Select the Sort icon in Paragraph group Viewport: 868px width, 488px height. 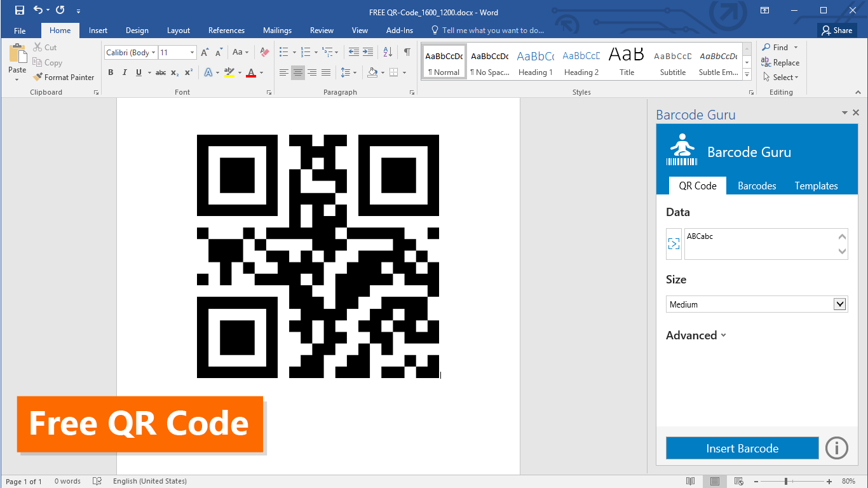pyautogui.click(x=387, y=53)
